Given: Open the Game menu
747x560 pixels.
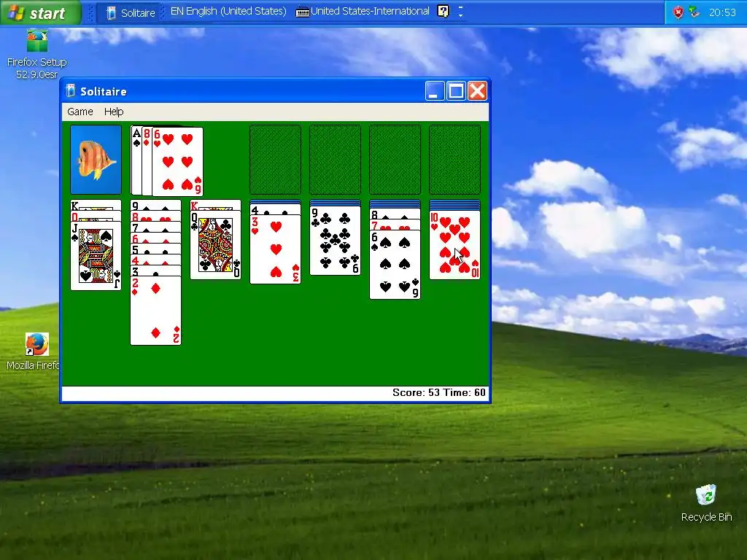Looking at the screenshot, I should [80, 112].
